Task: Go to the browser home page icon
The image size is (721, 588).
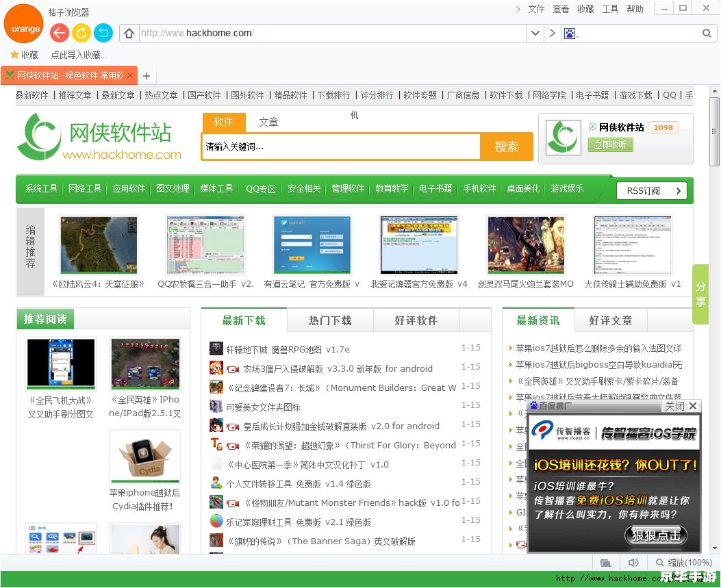Action: 128,34
